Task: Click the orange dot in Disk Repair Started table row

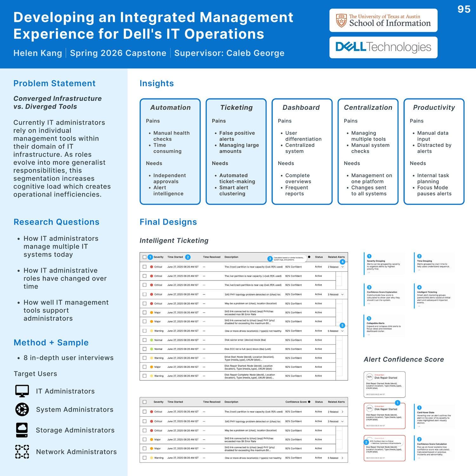Action: tap(151, 367)
